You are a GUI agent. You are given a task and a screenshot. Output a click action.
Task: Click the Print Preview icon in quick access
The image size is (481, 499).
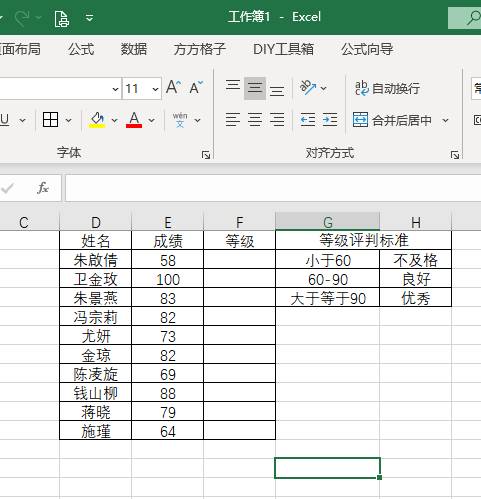click(x=62, y=18)
